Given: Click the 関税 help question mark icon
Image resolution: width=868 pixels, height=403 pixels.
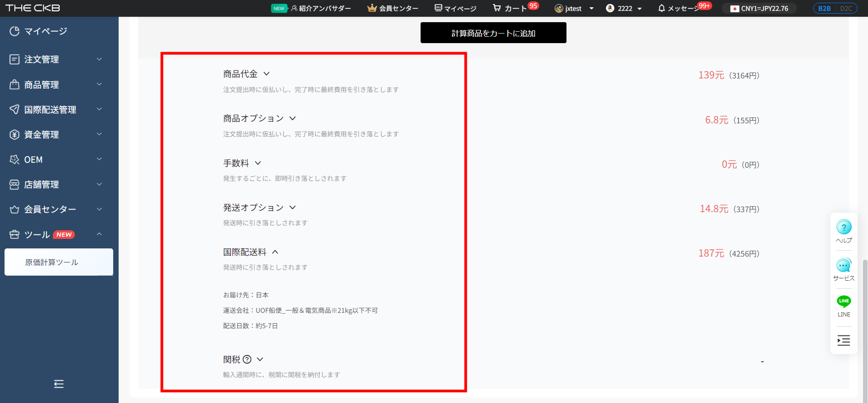Looking at the screenshot, I should tap(247, 359).
